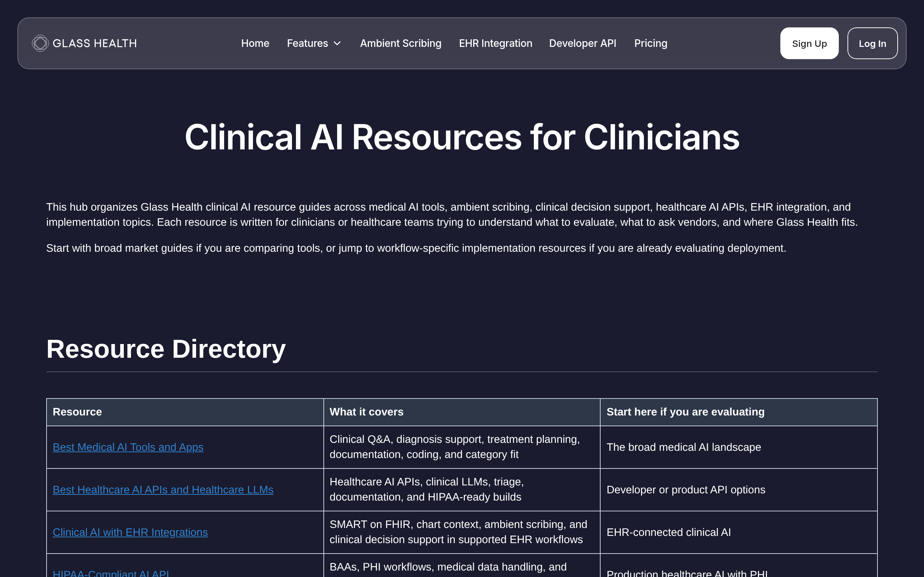Open Best Medical AI Tools and Apps link

[x=128, y=447]
